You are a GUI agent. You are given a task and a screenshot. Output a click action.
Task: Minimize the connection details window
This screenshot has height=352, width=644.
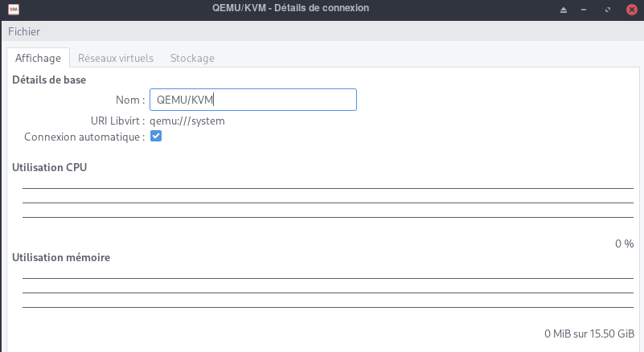[x=586, y=10]
